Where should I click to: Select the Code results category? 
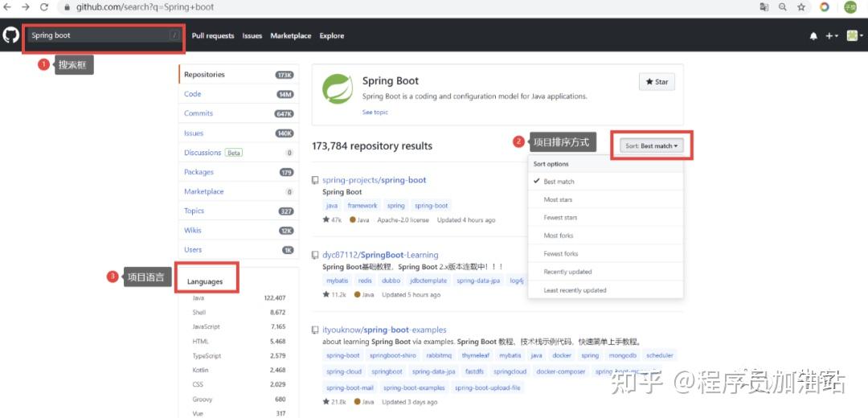[x=239, y=94]
